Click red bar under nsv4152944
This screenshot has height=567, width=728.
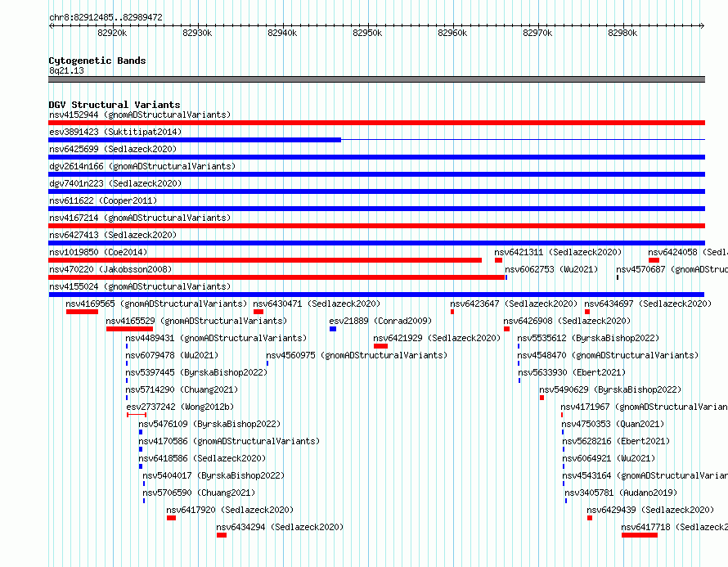coord(376,123)
